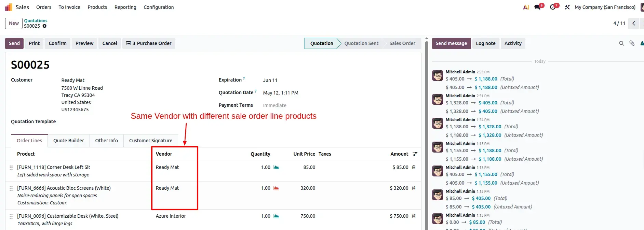Switch to the Order Lines tab

pos(29,141)
